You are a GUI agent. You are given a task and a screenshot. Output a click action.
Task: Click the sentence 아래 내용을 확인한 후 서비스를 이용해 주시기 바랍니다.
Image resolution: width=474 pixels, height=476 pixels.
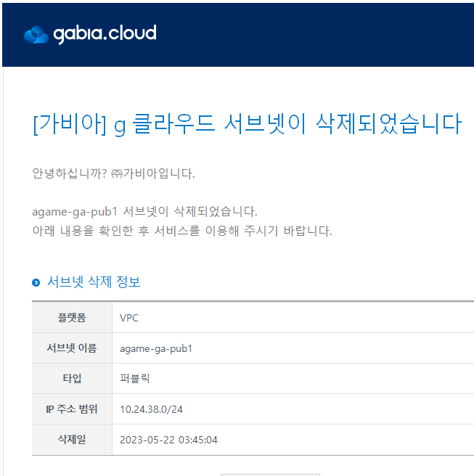(182, 231)
